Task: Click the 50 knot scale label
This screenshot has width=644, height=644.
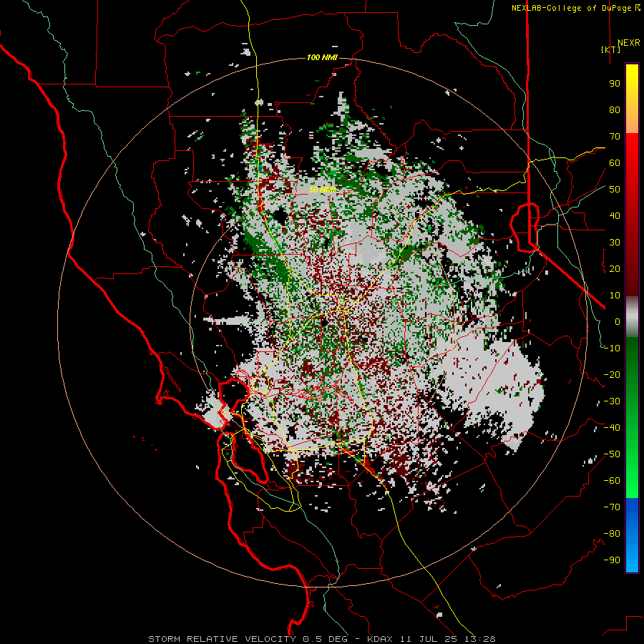Action: coord(615,190)
